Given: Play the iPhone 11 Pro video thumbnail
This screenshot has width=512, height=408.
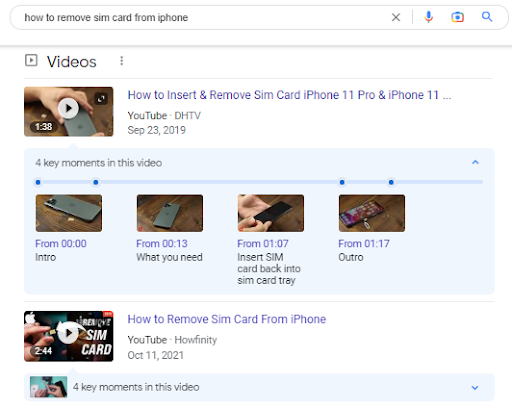Looking at the screenshot, I should click(69, 112).
